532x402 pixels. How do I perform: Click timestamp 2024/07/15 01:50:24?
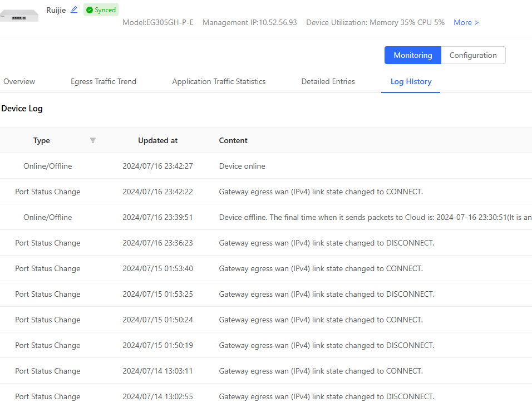click(x=158, y=320)
